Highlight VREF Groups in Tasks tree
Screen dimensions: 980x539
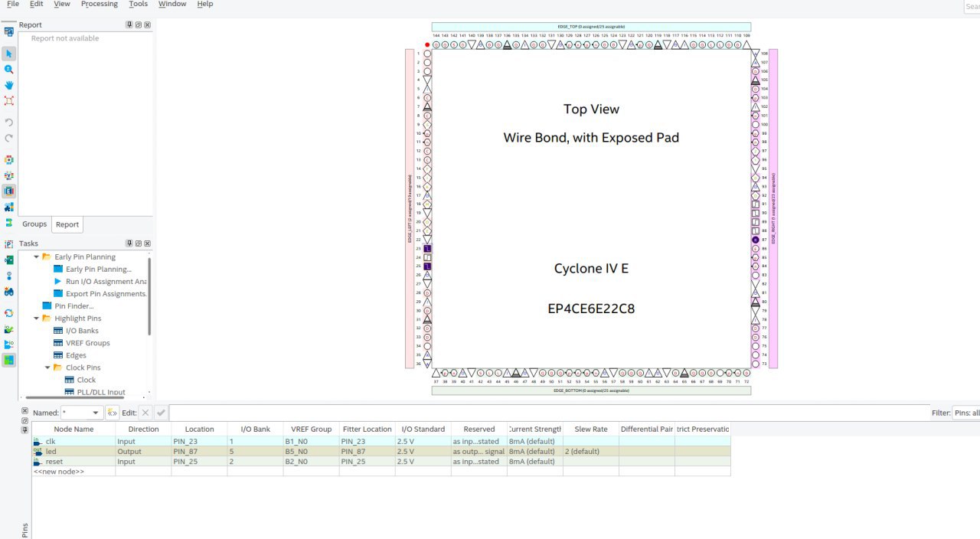[x=88, y=343]
